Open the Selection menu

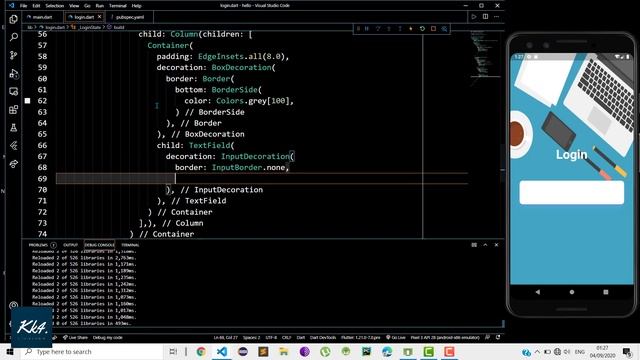55,6
